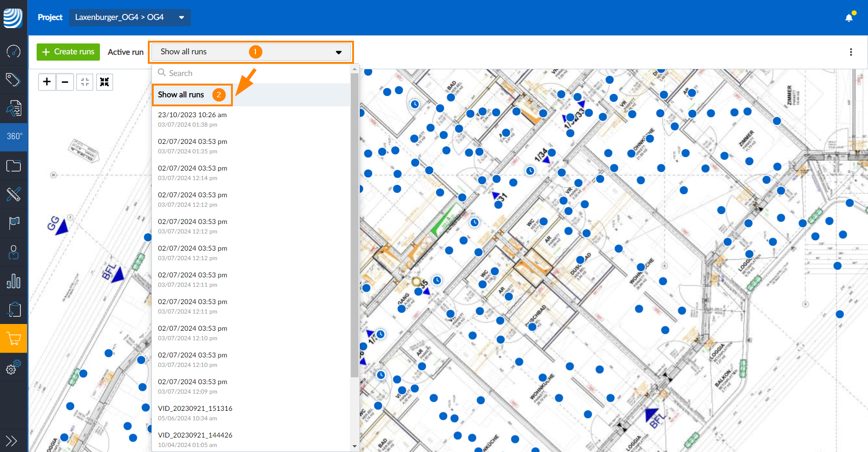Open the bar chart statistics icon
The height and width of the screenshot is (452, 868).
tap(14, 281)
